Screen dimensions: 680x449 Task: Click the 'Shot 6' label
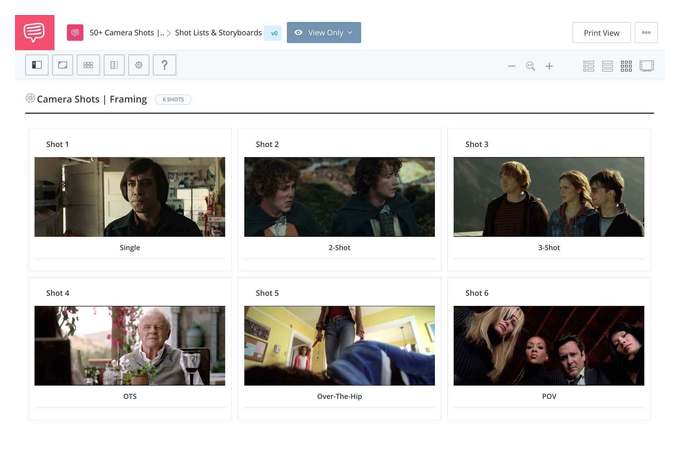click(477, 293)
